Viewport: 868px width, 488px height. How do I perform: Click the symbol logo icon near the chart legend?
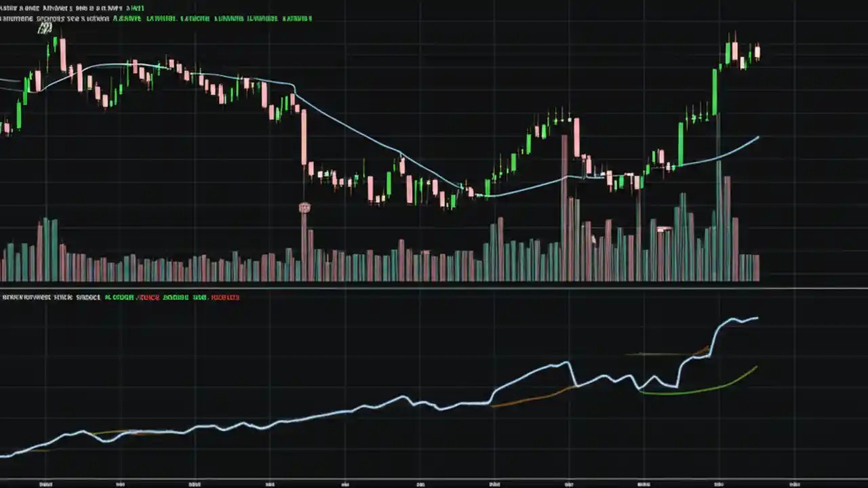[45, 27]
